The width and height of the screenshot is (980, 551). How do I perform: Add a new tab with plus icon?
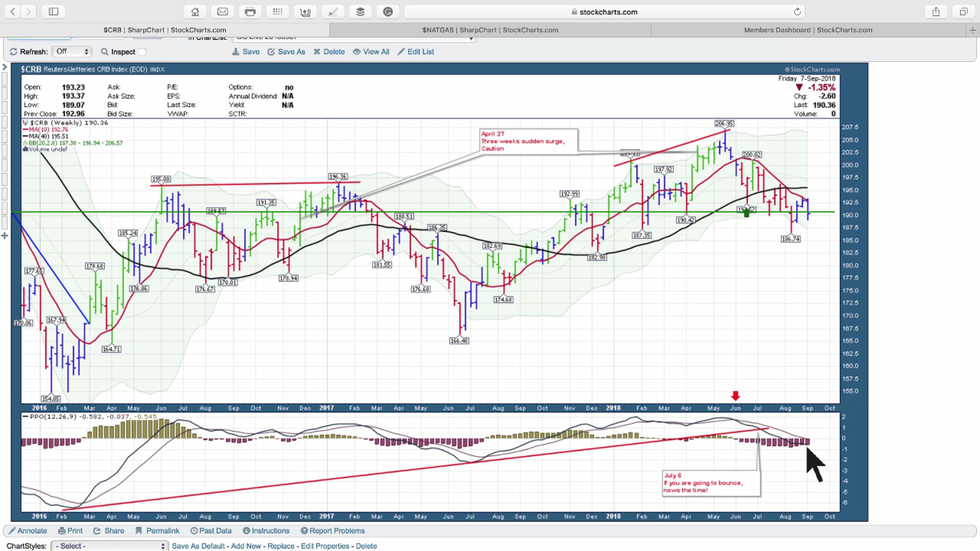973,30
